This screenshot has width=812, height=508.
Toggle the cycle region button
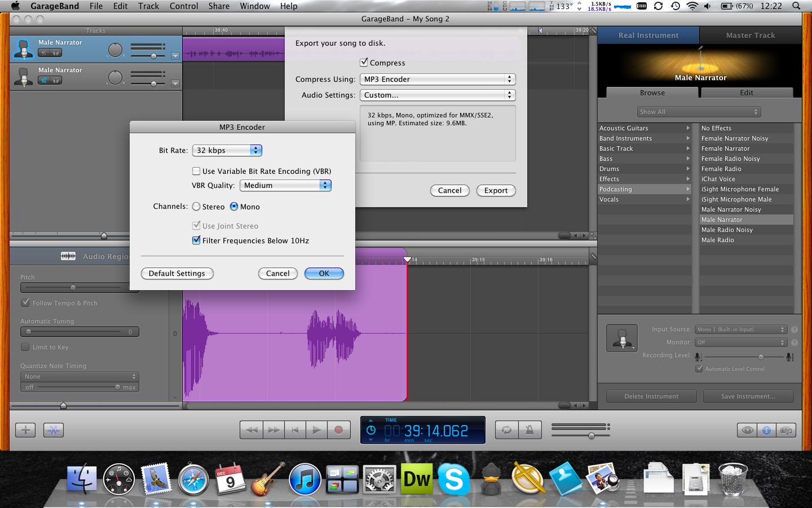pyautogui.click(x=507, y=430)
